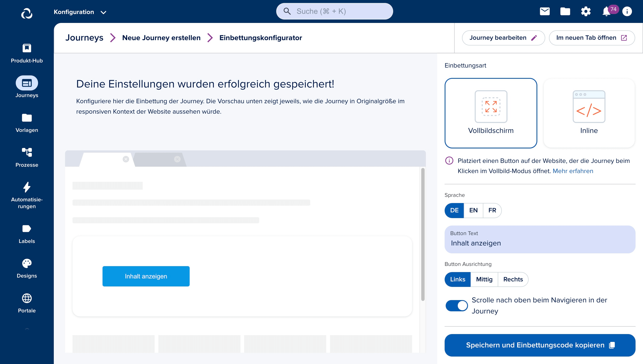643x364 pixels.
Task: Select the DE language option
Action: click(x=454, y=210)
